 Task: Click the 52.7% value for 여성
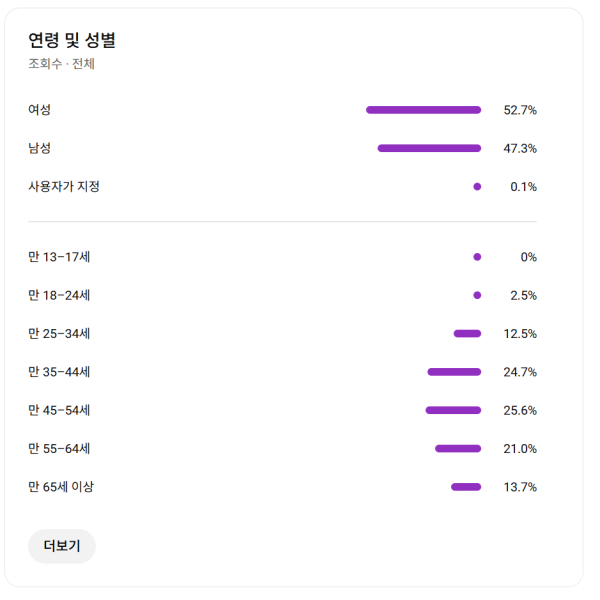(x=520, y=110)
